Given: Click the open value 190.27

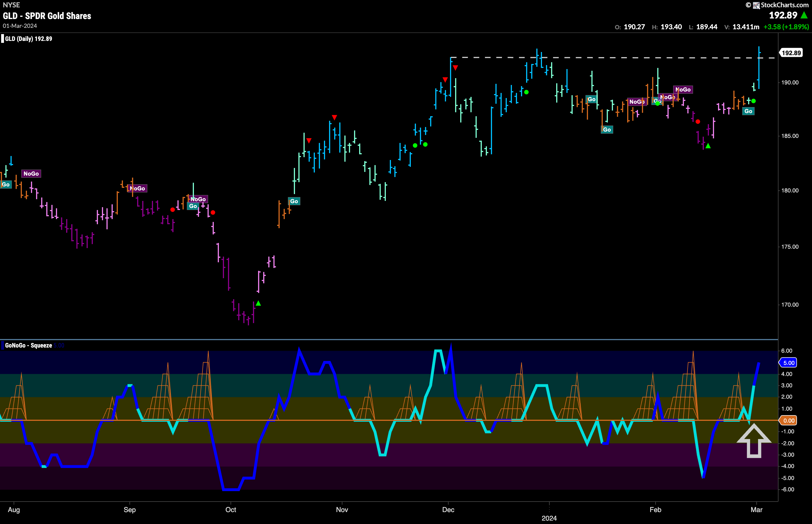Looking at the screenshot, I should click(x=634, y=27).
